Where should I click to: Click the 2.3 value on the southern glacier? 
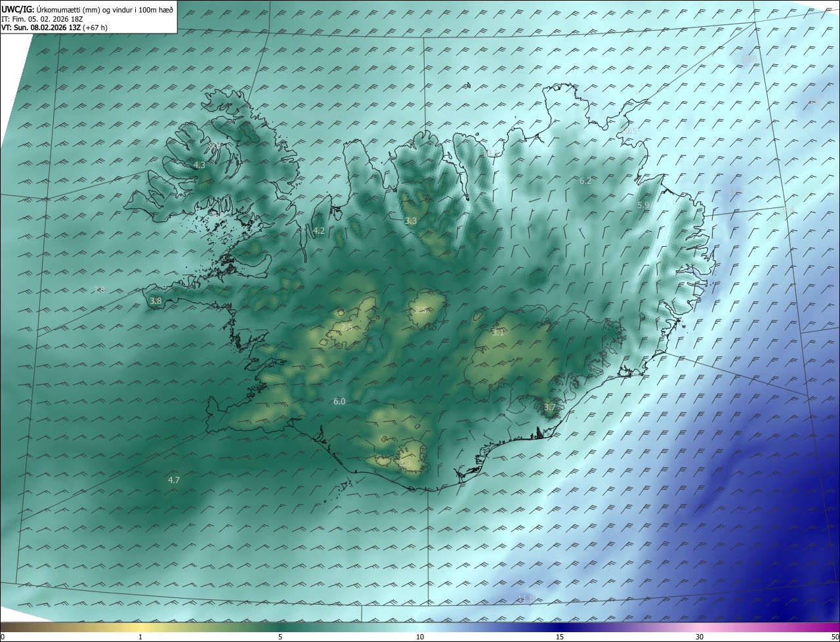point(405,463)
